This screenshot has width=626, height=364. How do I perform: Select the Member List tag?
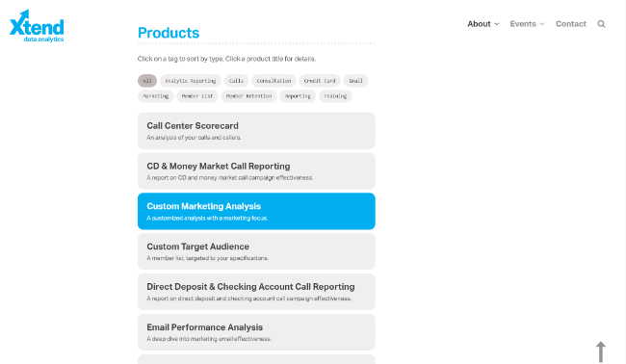pos(197,96)
